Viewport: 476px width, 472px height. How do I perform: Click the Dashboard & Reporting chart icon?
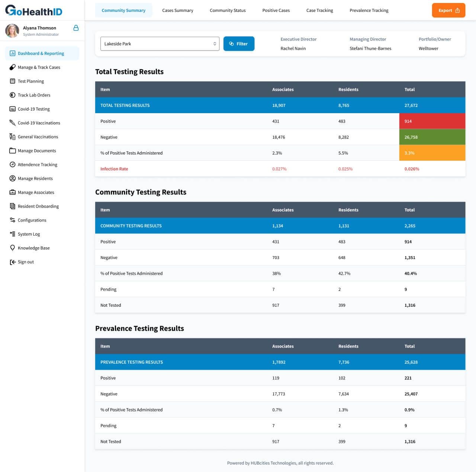click(x=12, y=53)
